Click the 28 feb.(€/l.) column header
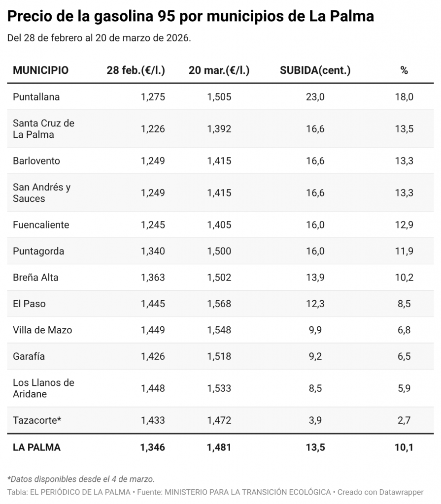Image resolution: width=441 pixels, height=504 pixels. [136, 70]
